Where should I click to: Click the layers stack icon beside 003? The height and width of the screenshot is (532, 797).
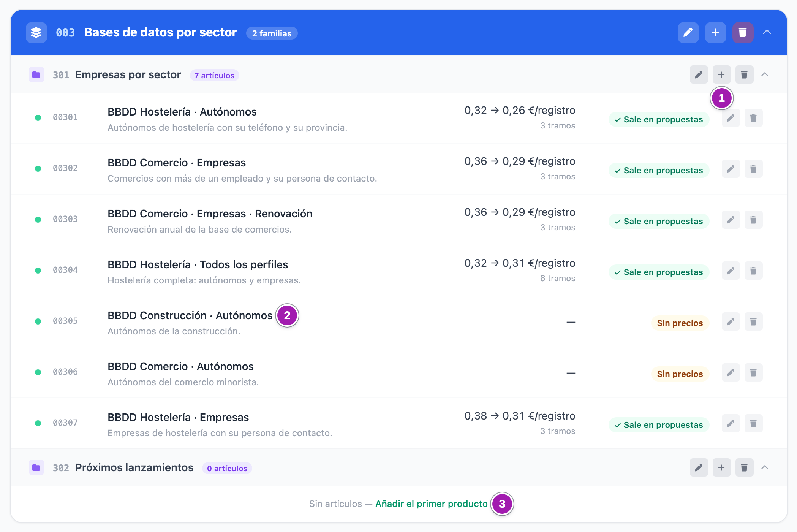(36, 33)
